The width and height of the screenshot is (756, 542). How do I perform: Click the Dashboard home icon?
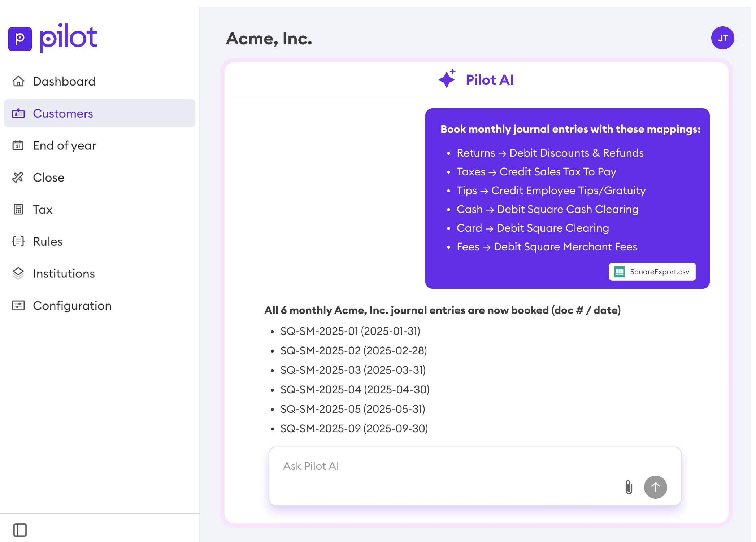18,81
